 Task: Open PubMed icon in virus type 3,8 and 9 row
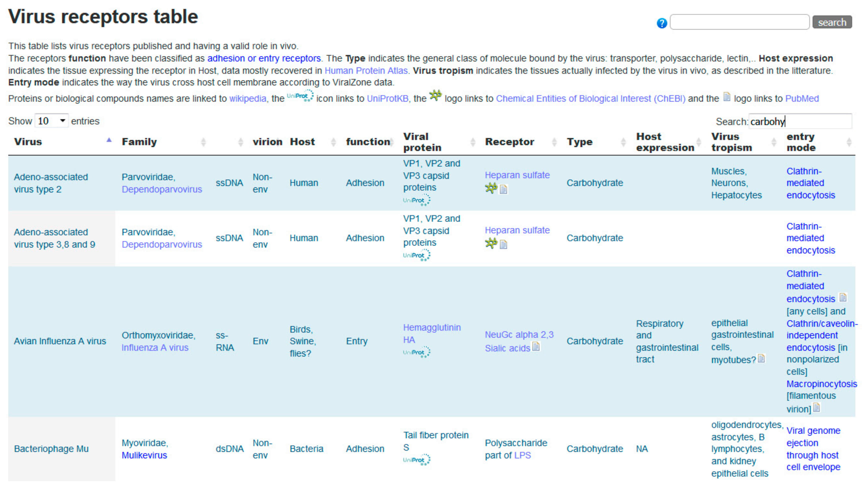(x=503, y=244)
